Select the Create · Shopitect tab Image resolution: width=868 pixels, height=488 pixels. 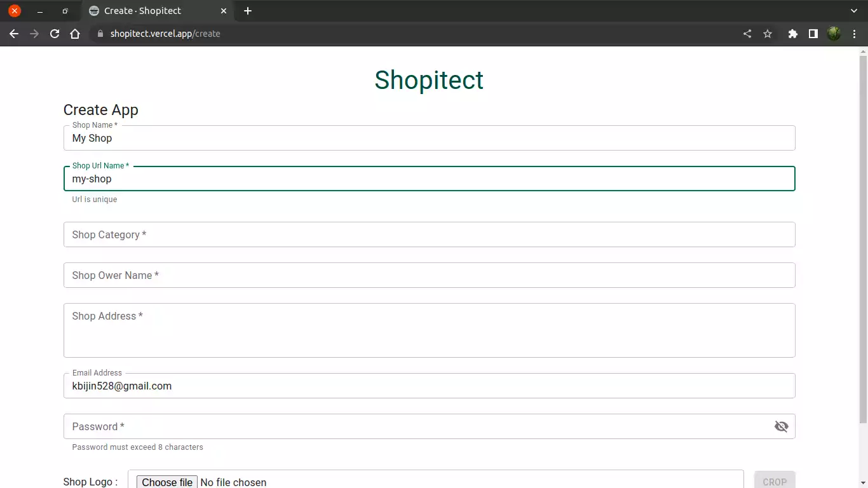(159, 11)
